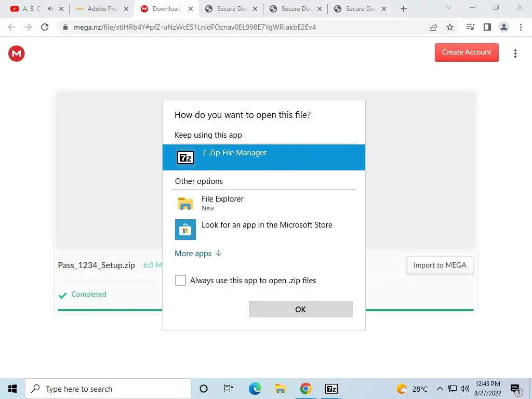The image size is (532, 399).
Task: Open Task View in taskbar
Action: 229,389
